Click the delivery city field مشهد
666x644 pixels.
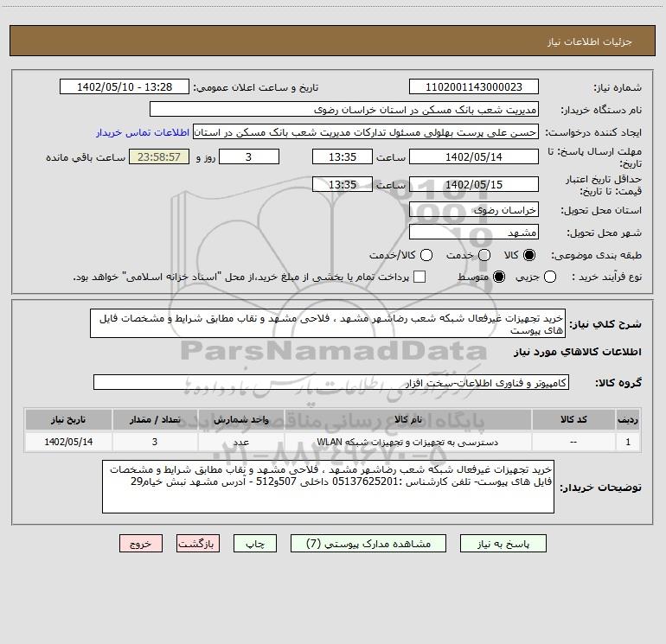pos(474,233)
